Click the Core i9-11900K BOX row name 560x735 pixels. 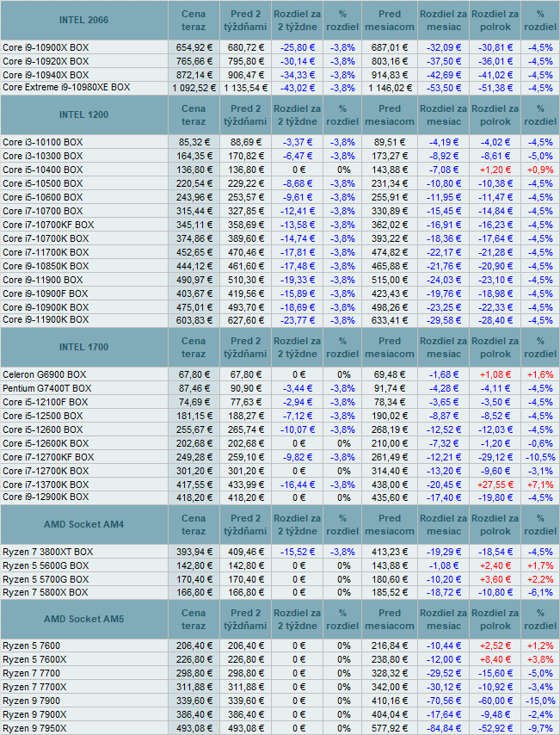tap(46, 319)
